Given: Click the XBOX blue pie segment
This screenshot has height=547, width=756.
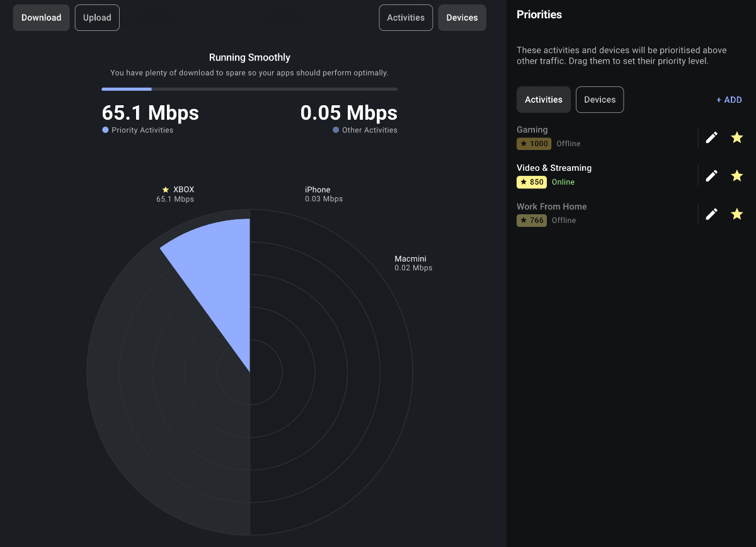Looking at the screenshot, I should 220,271.
